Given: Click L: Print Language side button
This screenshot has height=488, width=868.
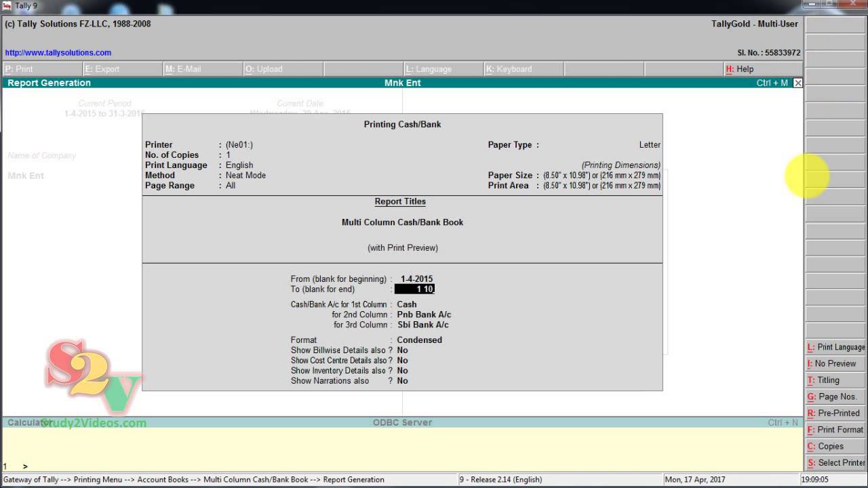Looking at the screenshot, I should click(836, 347).
